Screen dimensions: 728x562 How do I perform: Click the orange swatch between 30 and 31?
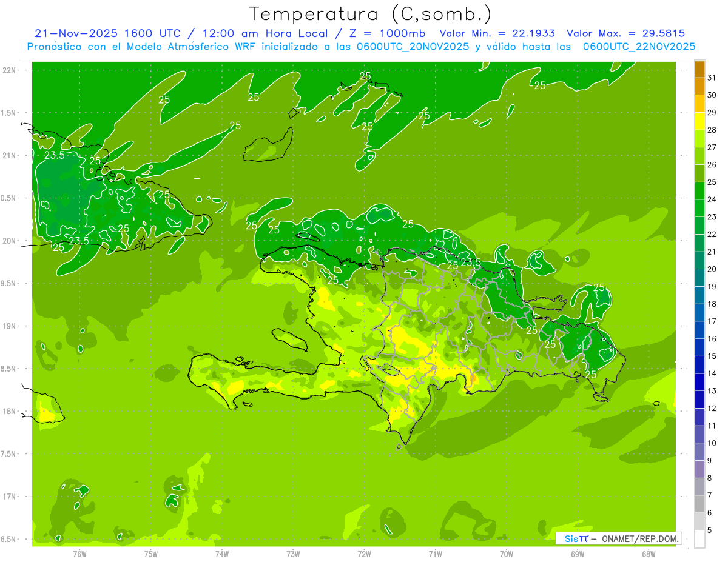[x=699, y=86]
